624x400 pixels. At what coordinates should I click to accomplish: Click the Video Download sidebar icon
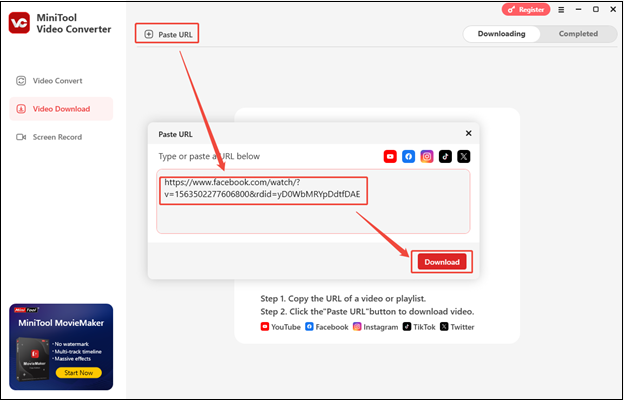click(21, 109)
